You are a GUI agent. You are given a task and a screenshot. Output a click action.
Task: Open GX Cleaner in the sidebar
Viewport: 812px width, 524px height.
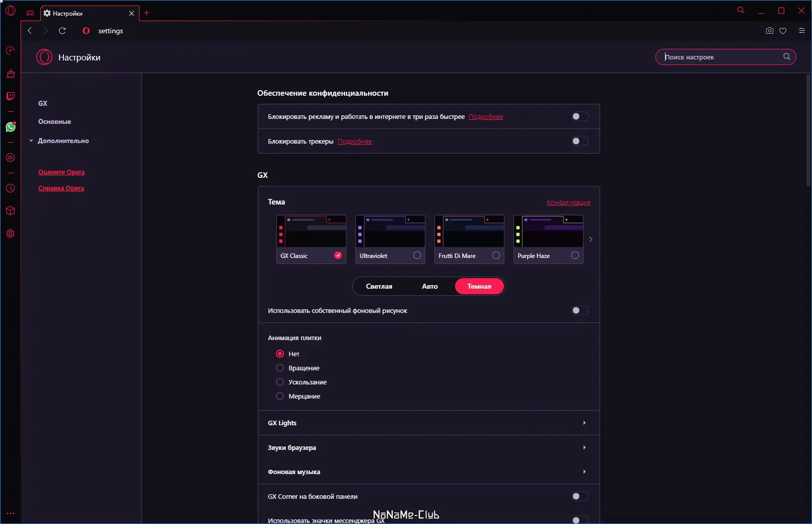(10, 74)
